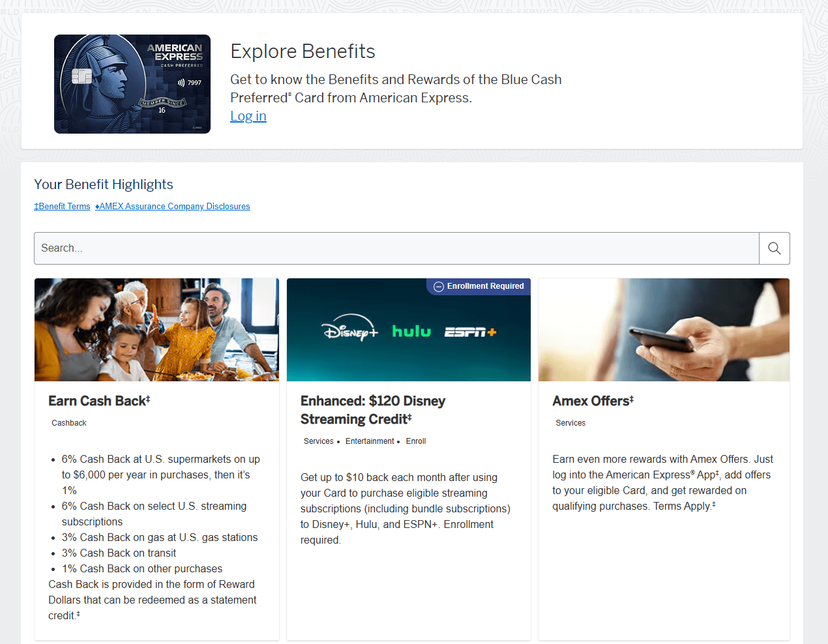This screenshot has height=644, width=828.
Task: Select the Cashback tag
Action: click(x=69, y=423)
